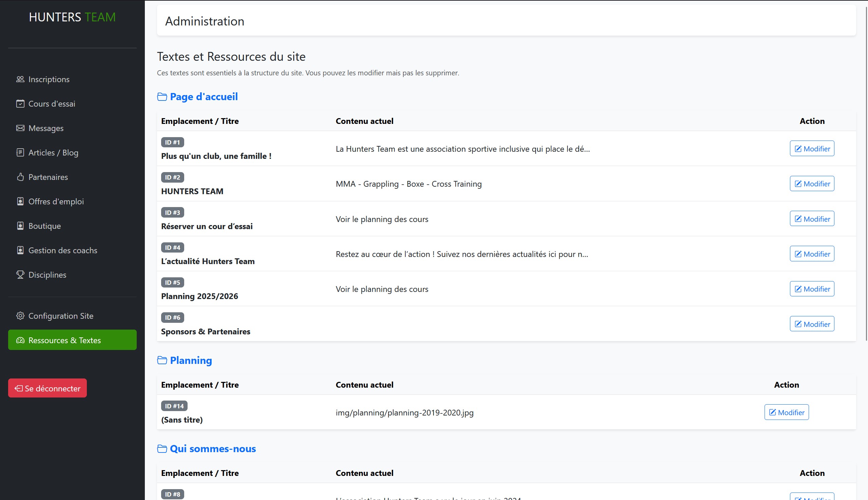Viewport: 868px width, 500px height.
Task: Edit the L'actualité Hunters Team text
Action: click(812, 254)
